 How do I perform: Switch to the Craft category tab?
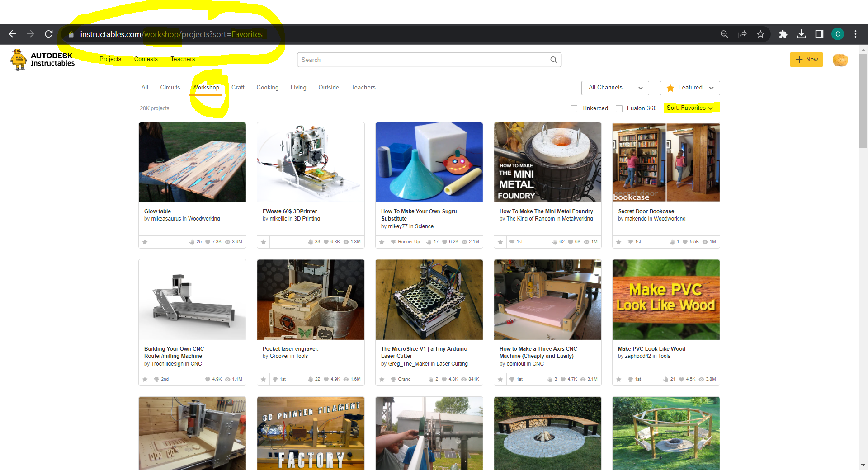click(x=238, y=87)
